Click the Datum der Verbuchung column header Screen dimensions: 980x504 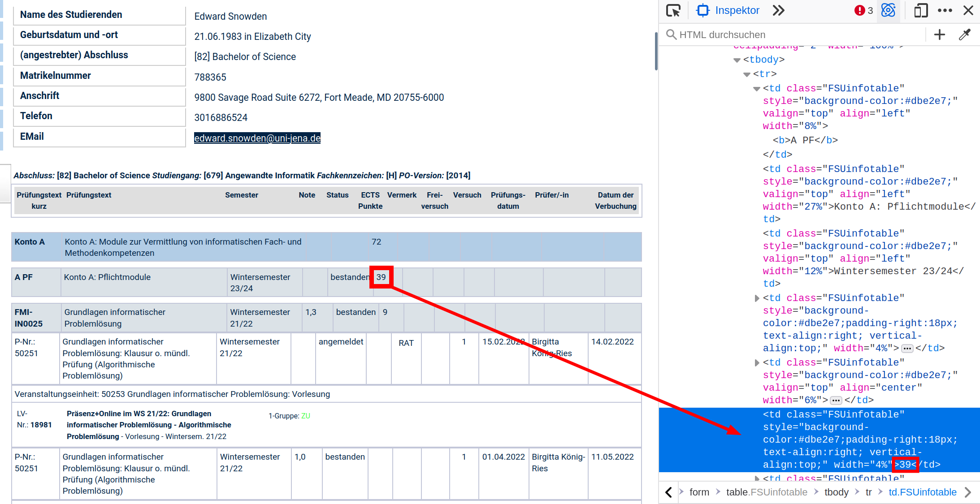pyautogui.click(x=616, y=201)
